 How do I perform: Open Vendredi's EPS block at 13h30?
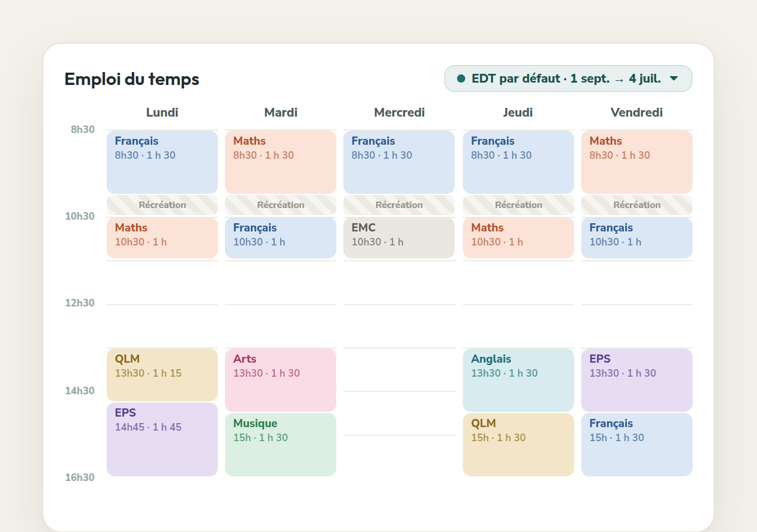(x=637, y=380)
